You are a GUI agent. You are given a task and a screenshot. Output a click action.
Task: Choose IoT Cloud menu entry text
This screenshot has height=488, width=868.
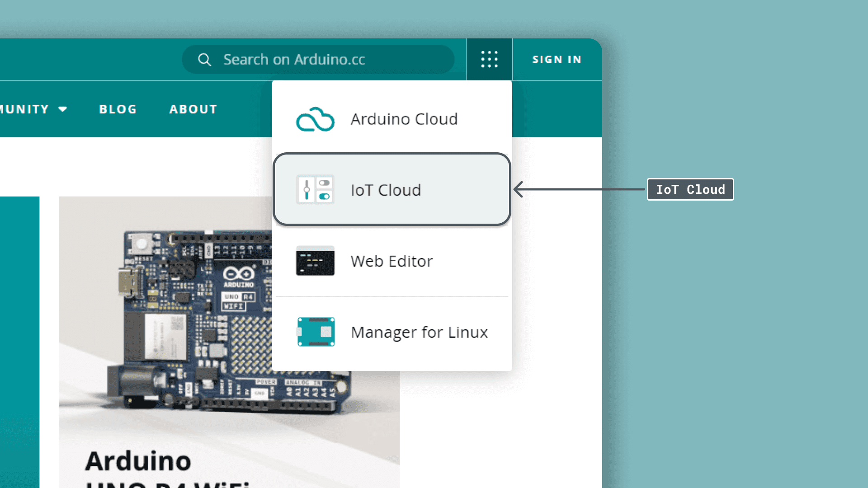(x=386, y=190)
